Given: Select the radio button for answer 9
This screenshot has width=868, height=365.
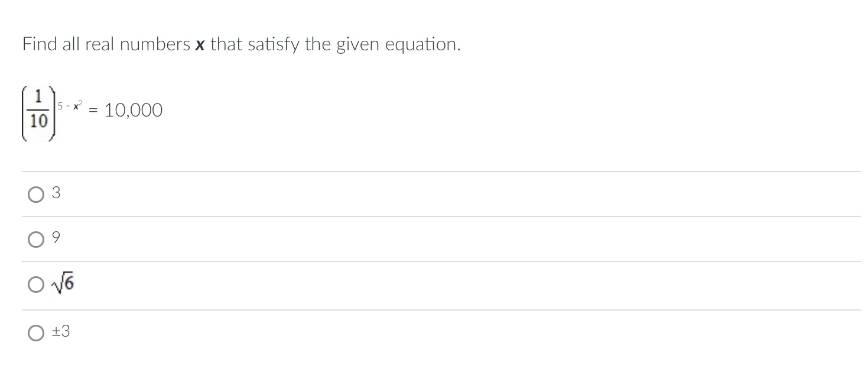Looking at the screenshot, I should [x=36, y=239].
